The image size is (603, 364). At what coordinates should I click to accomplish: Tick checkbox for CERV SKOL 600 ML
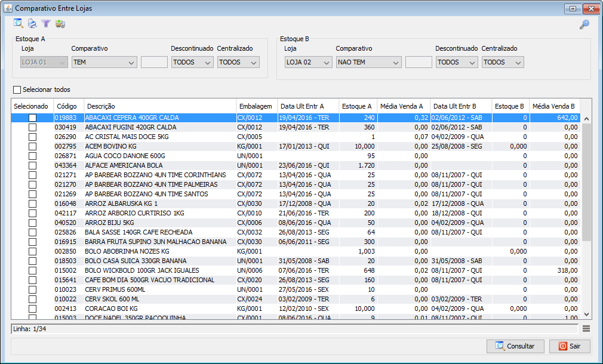[32, 299]
